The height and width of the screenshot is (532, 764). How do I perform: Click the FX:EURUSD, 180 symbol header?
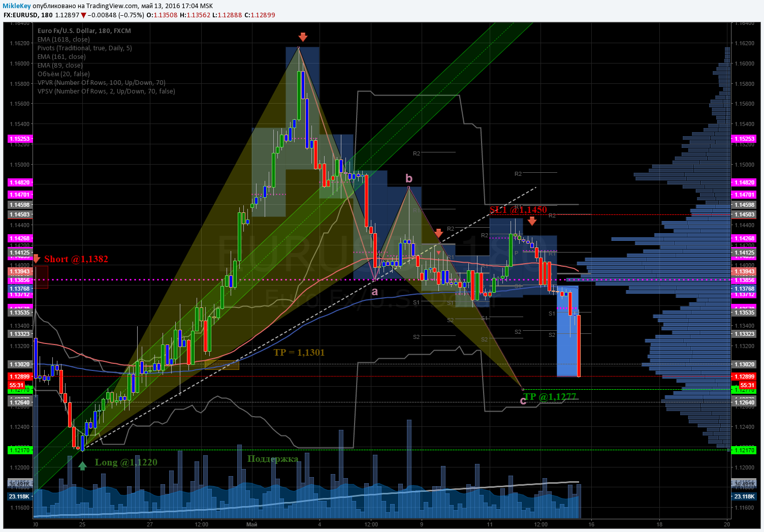[28, 15]
